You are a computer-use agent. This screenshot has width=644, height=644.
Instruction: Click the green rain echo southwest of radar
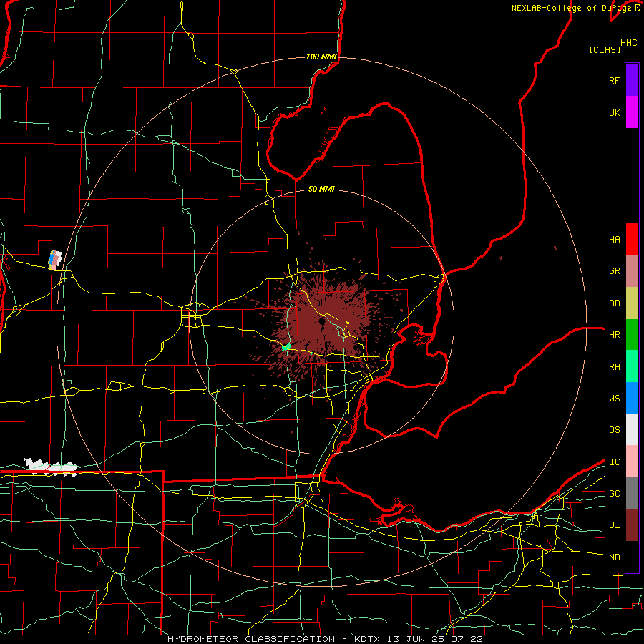pyautogui.click(x=286, y=347)
